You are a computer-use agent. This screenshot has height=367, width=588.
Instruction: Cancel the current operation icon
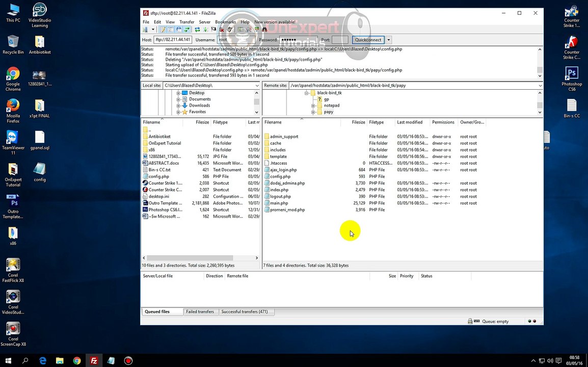pyautogui.click(x=213, y=29)
